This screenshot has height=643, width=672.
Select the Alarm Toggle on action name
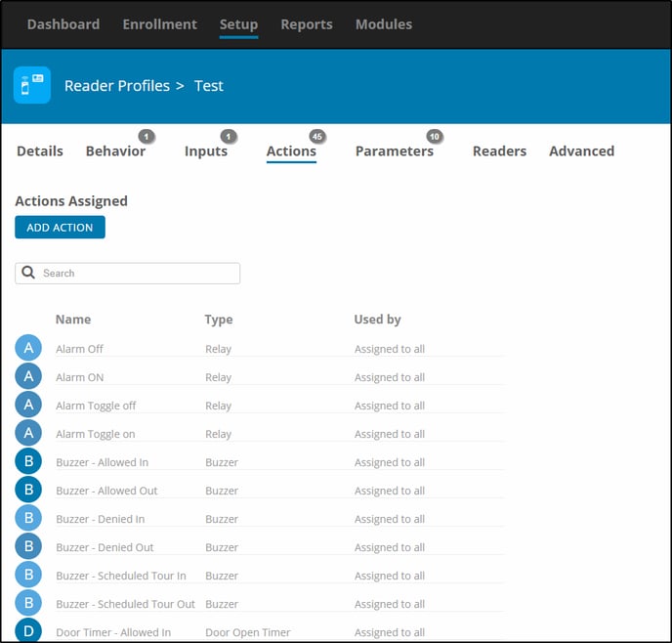pyautogui.click(x=96, y=434)
